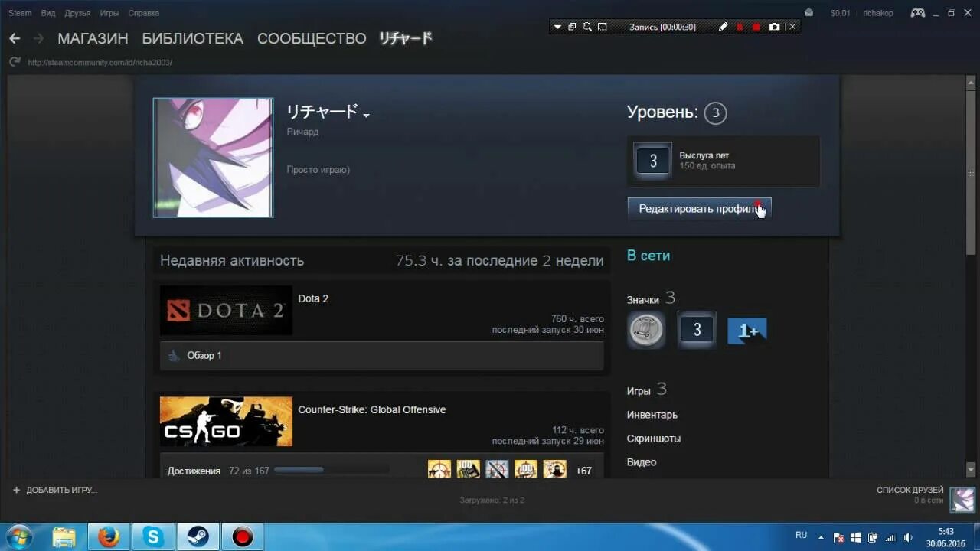980x551 pixels.
Task: Open the Игры 3 link
Action: 646,390
